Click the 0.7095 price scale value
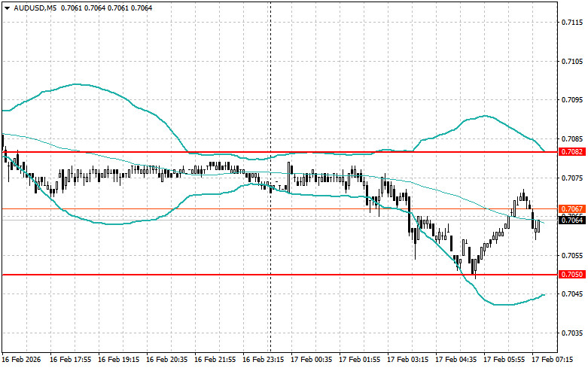 [x=573, y=99]
